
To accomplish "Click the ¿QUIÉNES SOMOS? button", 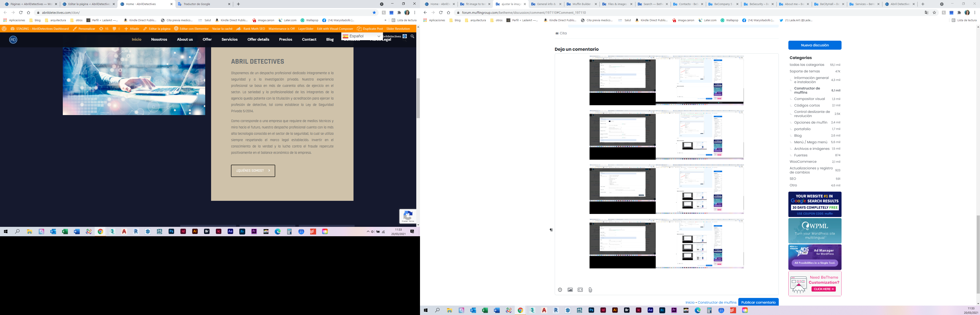I will (253, 171).
